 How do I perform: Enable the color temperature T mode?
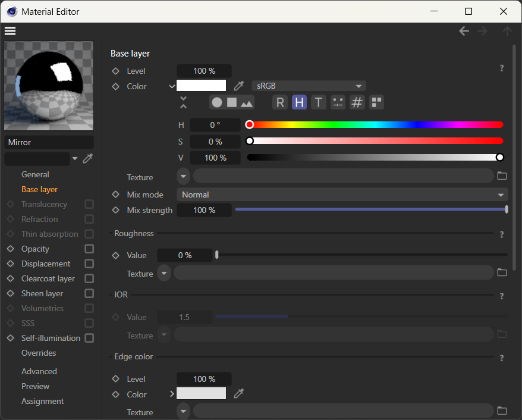click(x=319, y=102)
